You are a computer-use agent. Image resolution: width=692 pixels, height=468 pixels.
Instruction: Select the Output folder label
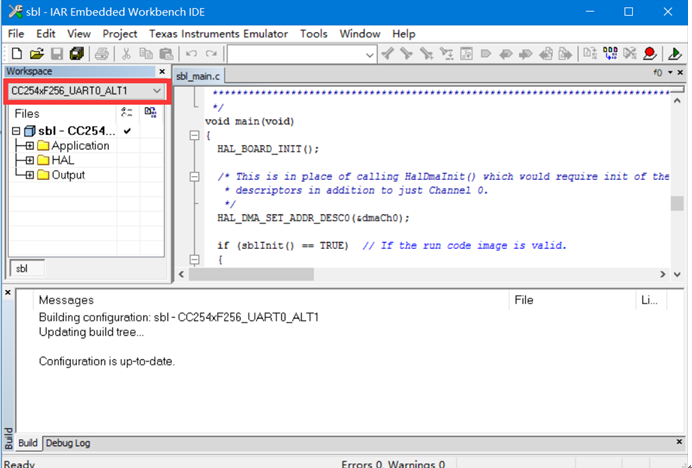[x=68, y=175]
